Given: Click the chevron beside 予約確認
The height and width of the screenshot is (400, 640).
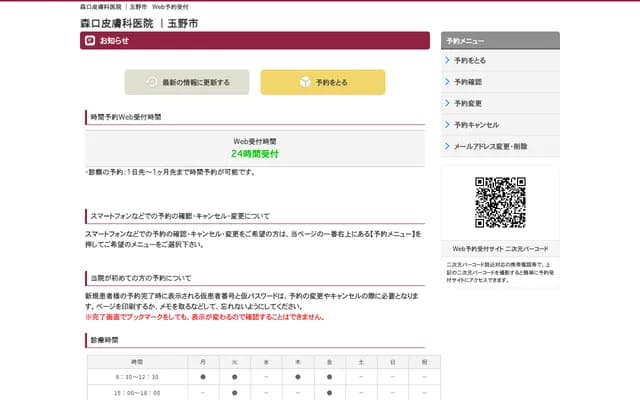Looking at the screenshot, I should pos(447,82).
